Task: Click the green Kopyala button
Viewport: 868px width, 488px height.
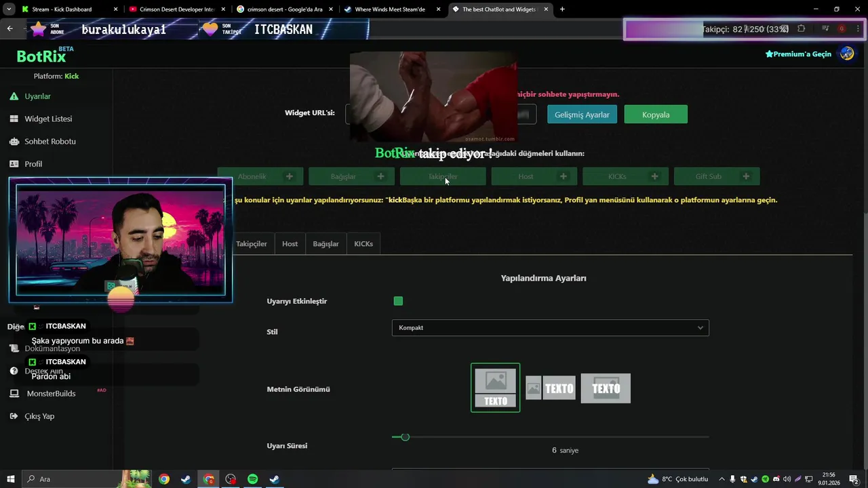Action: pyautogui.click(x=656, y=115)
